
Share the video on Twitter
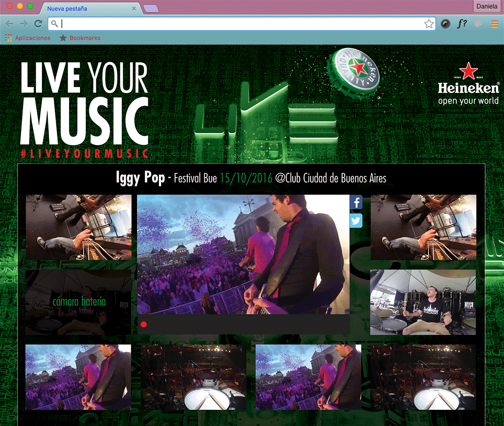click(356, 221)
